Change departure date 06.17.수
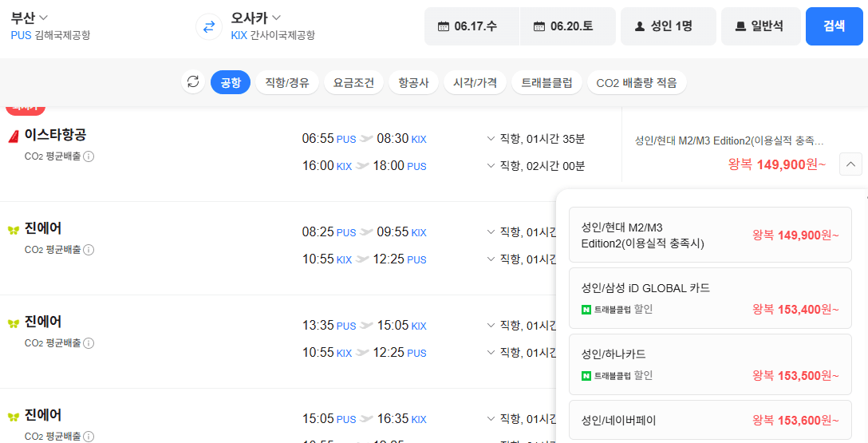Image resolution: width=868 pixels, height=443 pixels. [x=472, y=26]
